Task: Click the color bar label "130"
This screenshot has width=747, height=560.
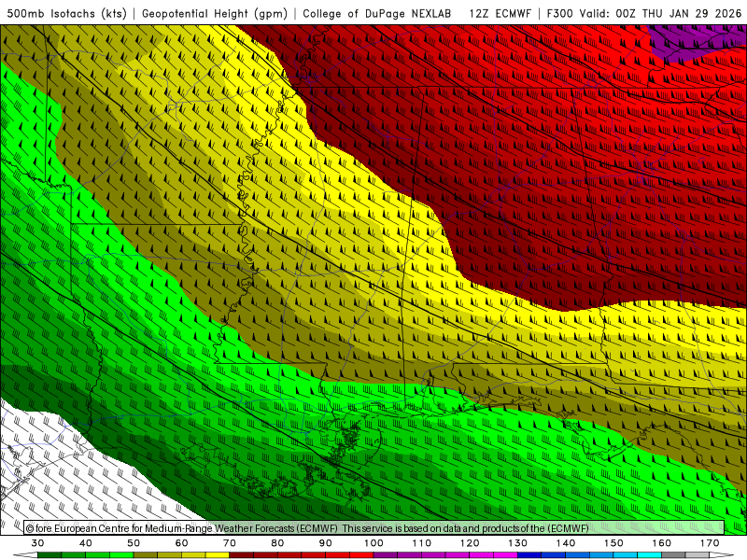Action: (x=517, y=543)
